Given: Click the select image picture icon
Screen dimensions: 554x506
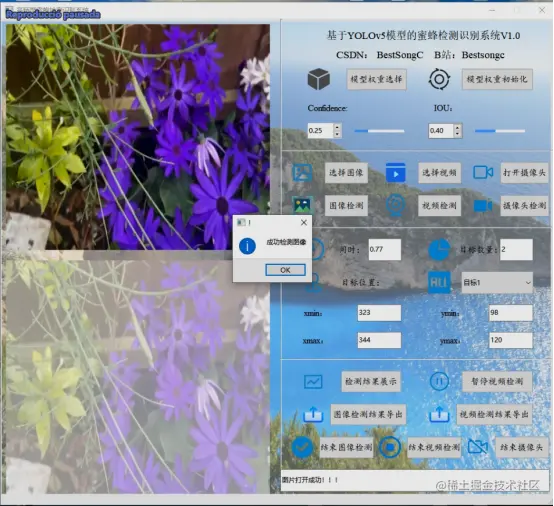Looking at the screenshot, I should (x=302, y=172).
